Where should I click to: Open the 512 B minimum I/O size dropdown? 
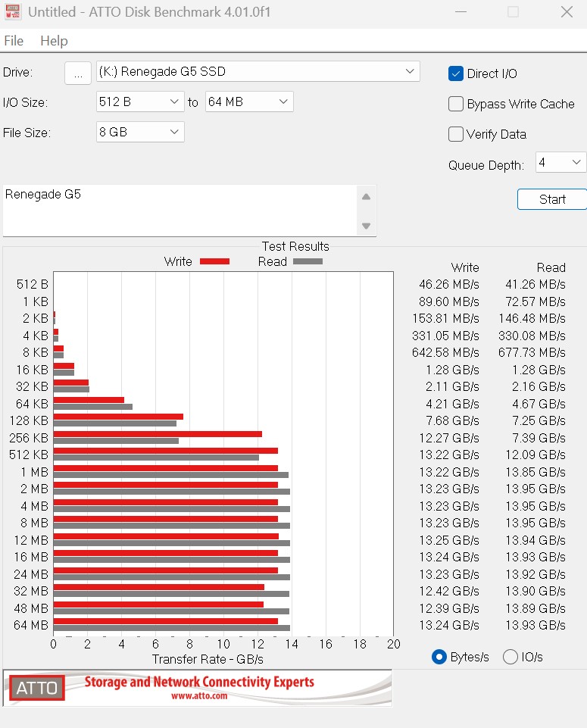coord(140,102)
